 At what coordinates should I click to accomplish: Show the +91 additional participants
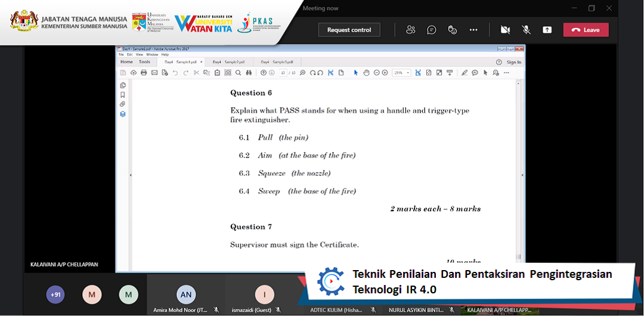55,295
